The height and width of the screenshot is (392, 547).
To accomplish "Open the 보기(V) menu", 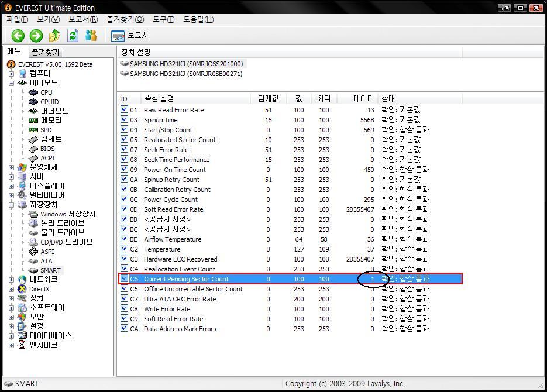I will coord(49,19).
